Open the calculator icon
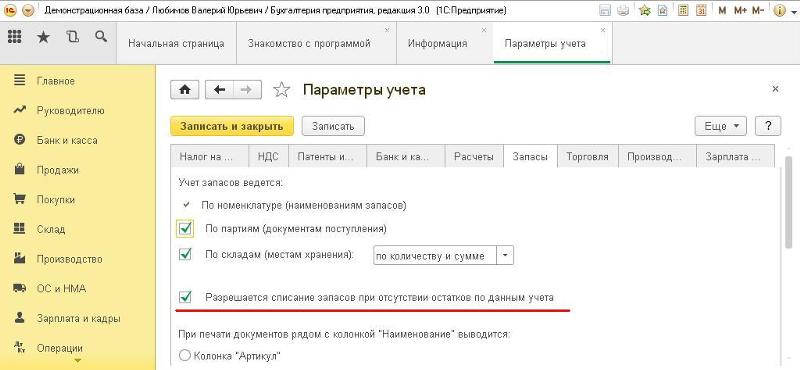 683,10
